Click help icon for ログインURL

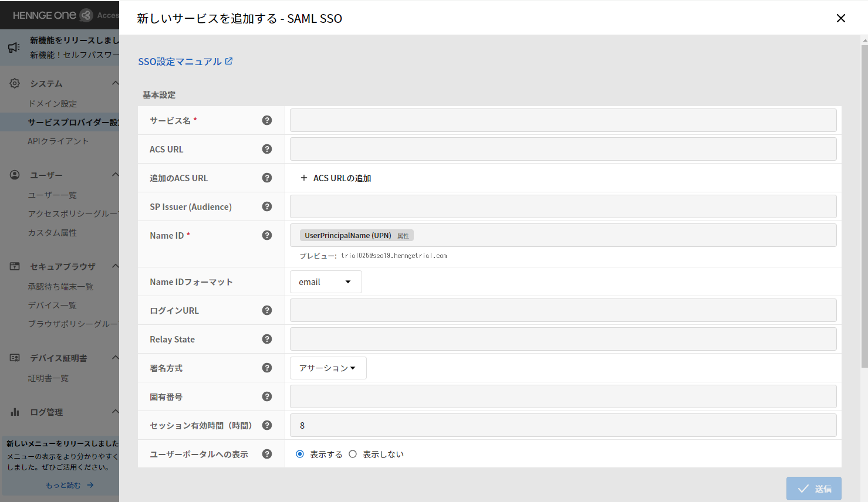267,310
